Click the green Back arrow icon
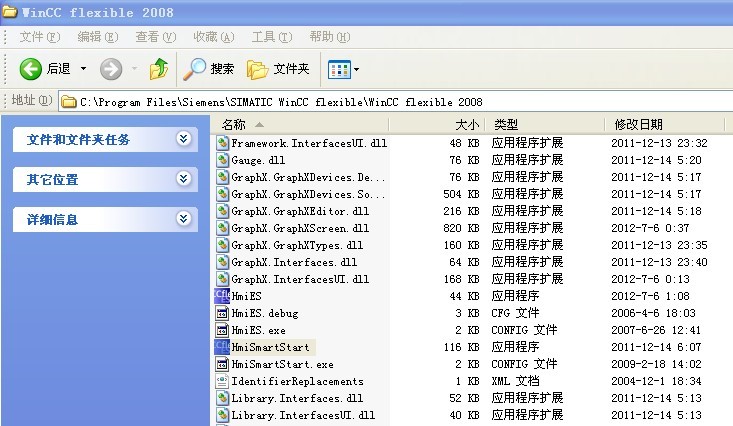The height and width of the screenshot is (426, 733). click(x=30, y=69)
